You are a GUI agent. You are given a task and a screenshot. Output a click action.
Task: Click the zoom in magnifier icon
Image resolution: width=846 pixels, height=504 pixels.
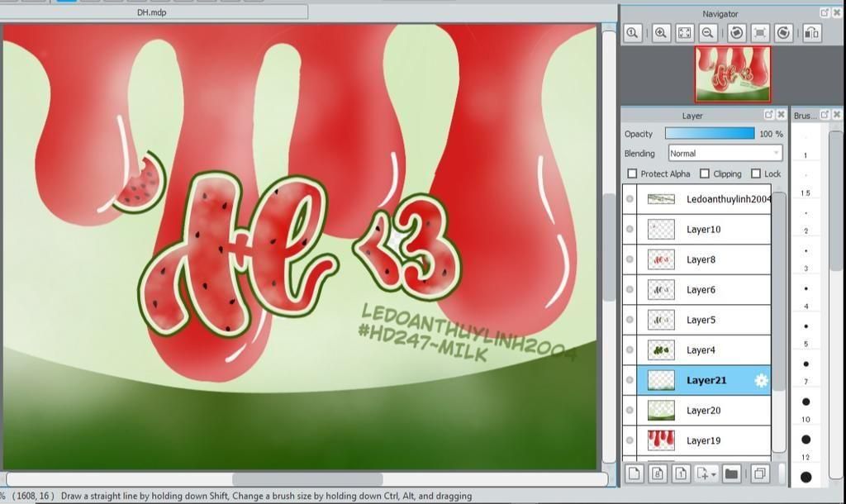pos(661,33)
